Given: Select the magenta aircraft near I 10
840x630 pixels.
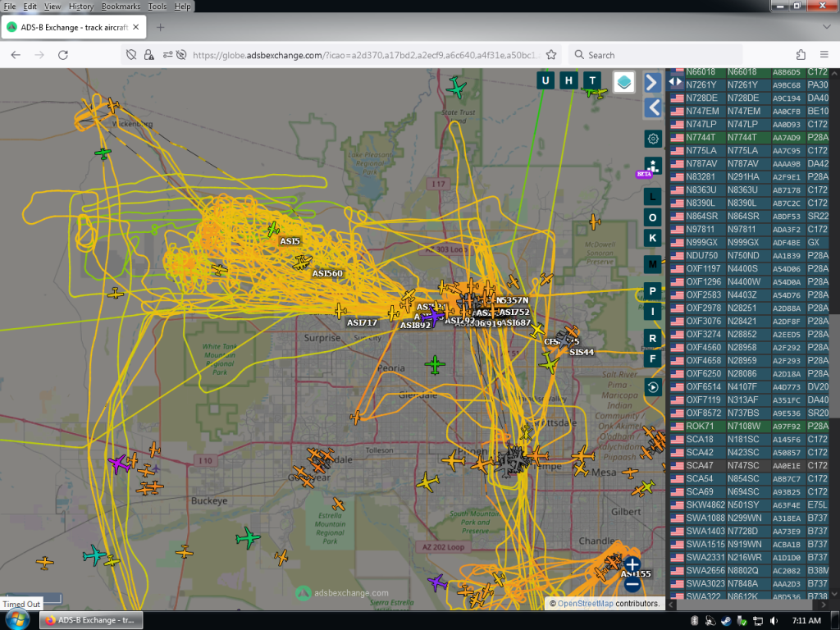Looking at the screenshot, I should (x=119, y=463).
